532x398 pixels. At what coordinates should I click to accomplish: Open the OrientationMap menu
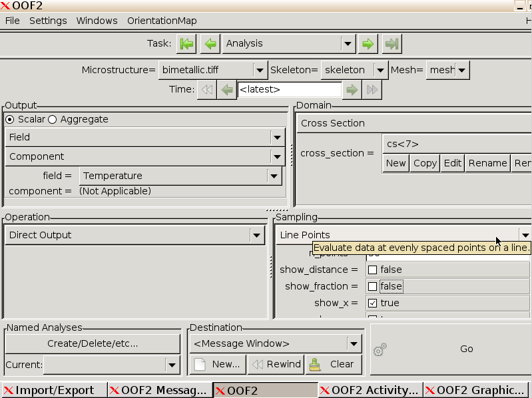pyautogui.click(x=162, y=21)
